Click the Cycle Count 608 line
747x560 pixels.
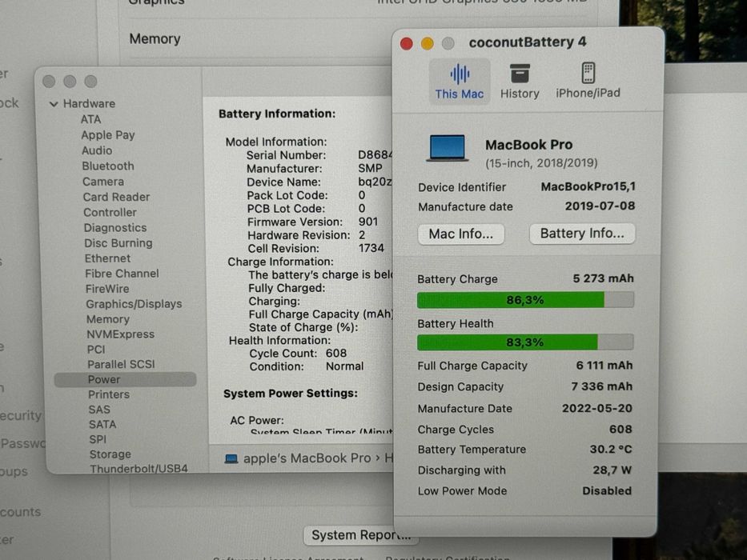pos(298,354)
